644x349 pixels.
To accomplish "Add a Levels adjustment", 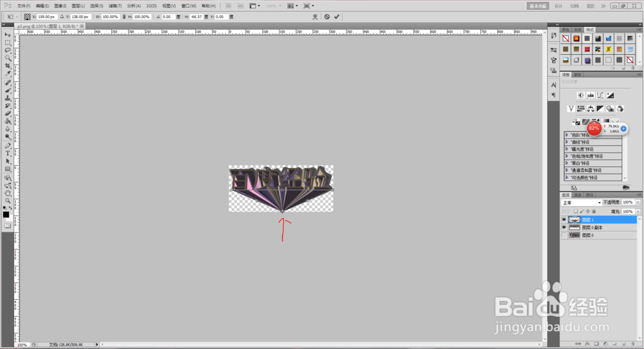I will pos(591,95).
